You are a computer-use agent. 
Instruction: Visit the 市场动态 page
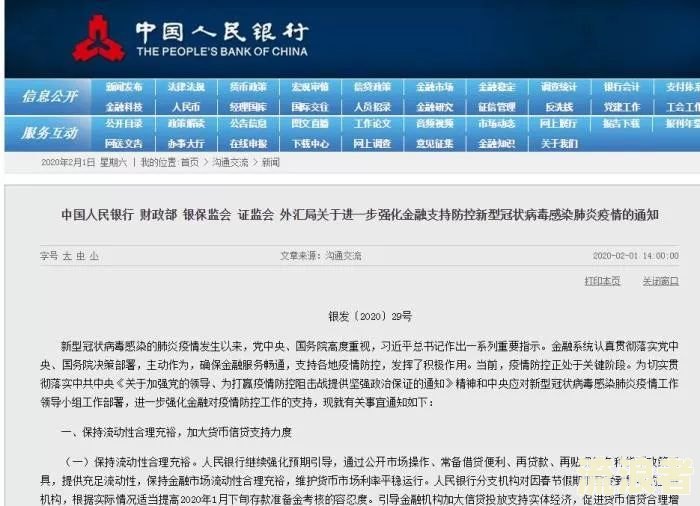click(x=496, y=124)
